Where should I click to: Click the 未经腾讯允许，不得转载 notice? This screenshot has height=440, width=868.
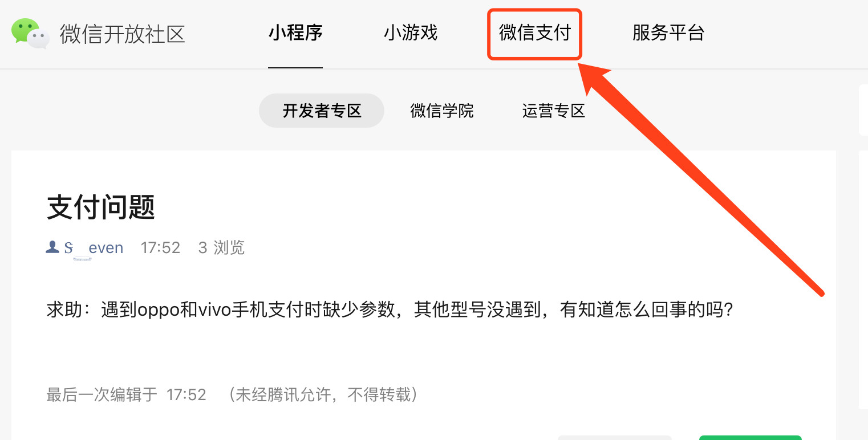[x=323, y=394]
